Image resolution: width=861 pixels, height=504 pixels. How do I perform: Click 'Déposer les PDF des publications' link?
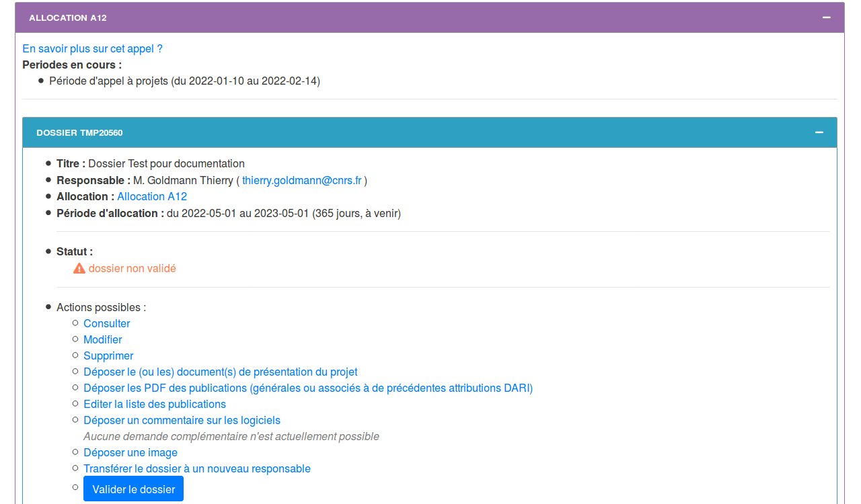click(307, 388)
